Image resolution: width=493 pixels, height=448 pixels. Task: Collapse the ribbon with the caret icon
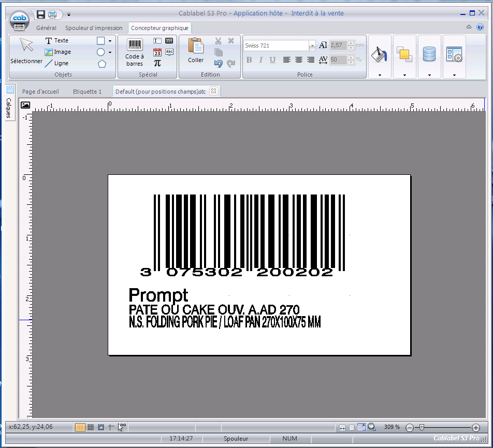(469, 27)
